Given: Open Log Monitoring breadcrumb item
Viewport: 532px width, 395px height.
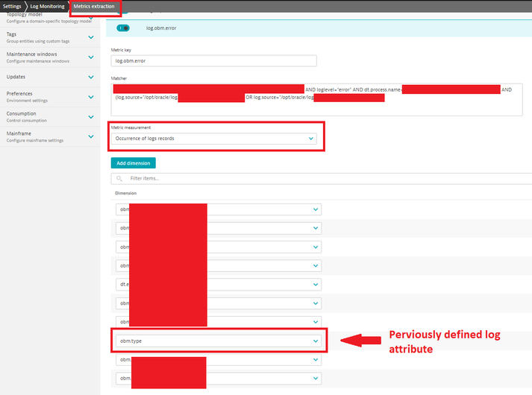Looking at the screenshot, I should point(47,6).
